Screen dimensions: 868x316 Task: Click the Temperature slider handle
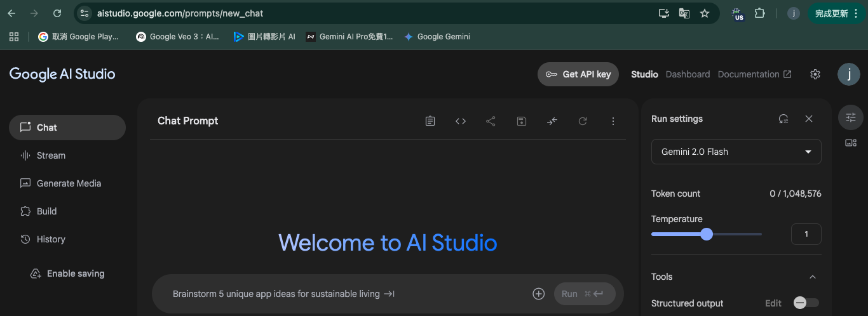[x=707, y=234]
